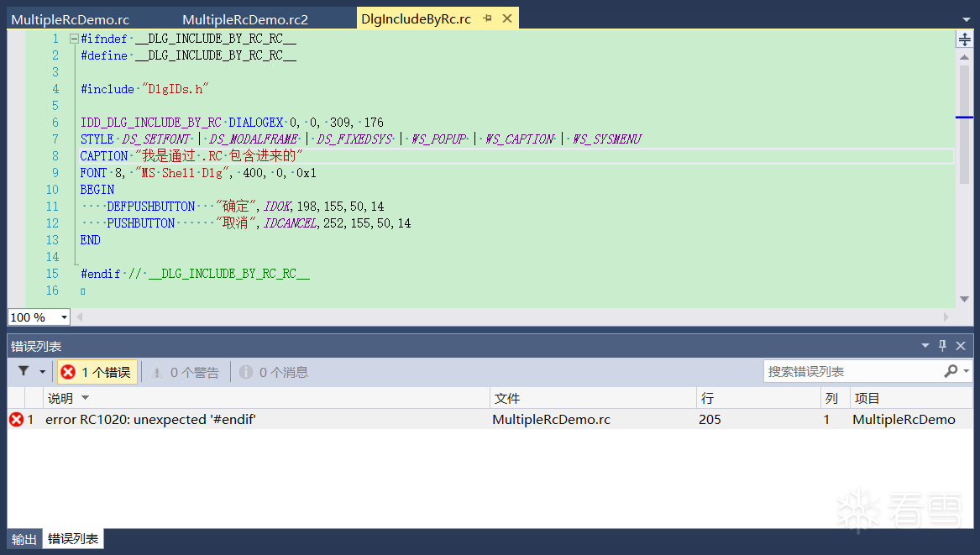980x555 pixels.
Task: Collapse the #ifndef code block
Action: click(74, 39)
